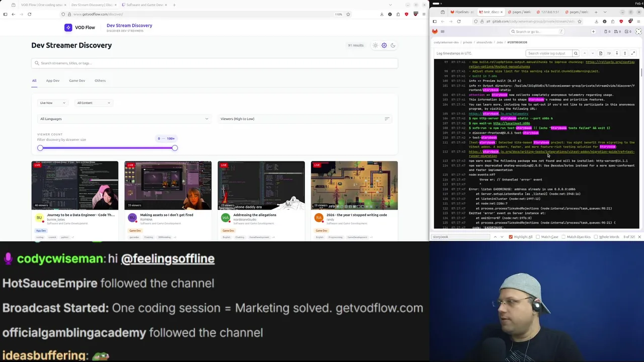The image size is (644, 362).
Task: Switch to light theme sun icon
Action: click(x=375, y=45)
